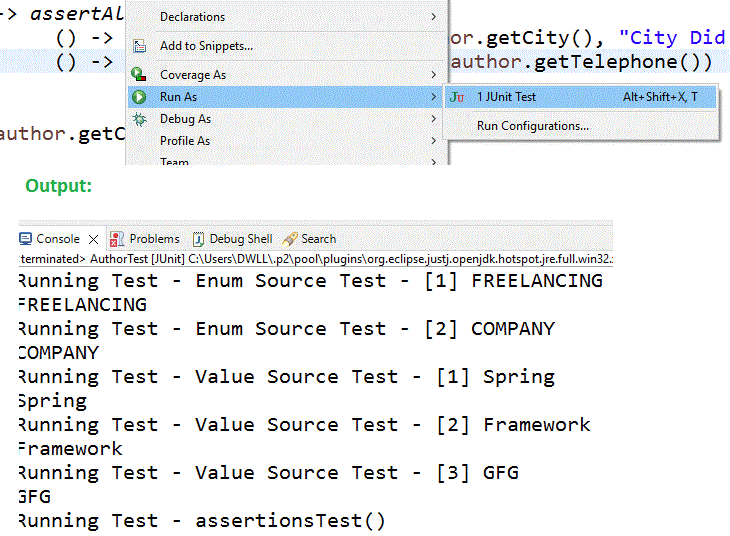Image resolution: width=730 pixels, height=536 pixels.
Task: Click the "City Did string literal in code
Action: coord(672,38)
